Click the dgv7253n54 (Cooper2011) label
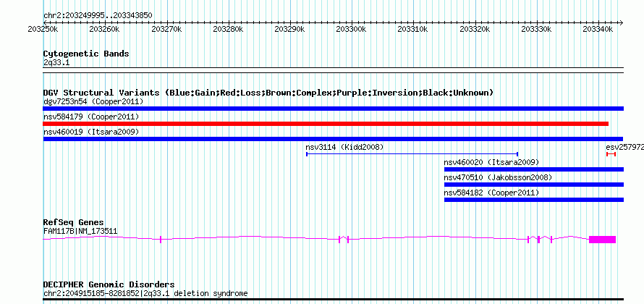 pyautogui.click(x=93, y=101)
